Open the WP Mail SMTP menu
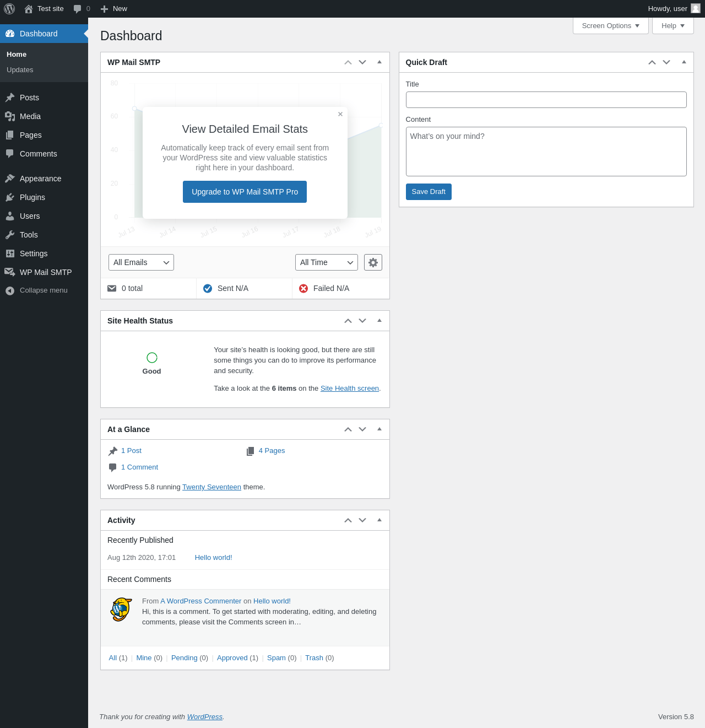This screenshot has width=705, height=728. click(44, 272)
